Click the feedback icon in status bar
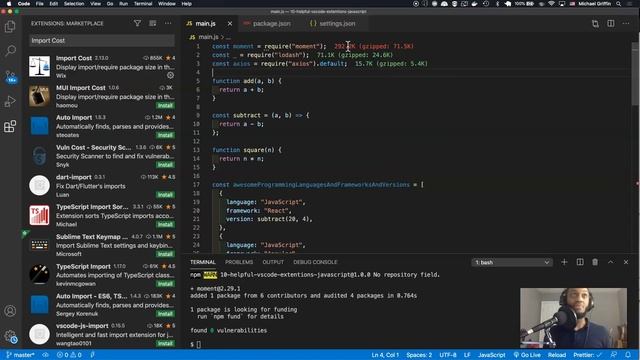640x360 pixels. tap(613, 355)
